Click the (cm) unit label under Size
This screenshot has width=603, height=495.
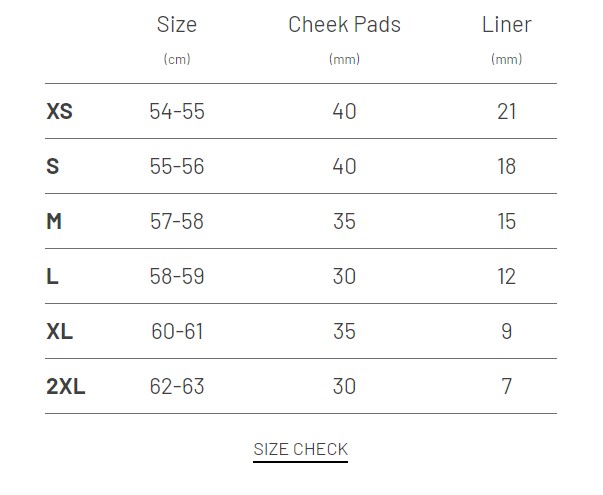177,59
